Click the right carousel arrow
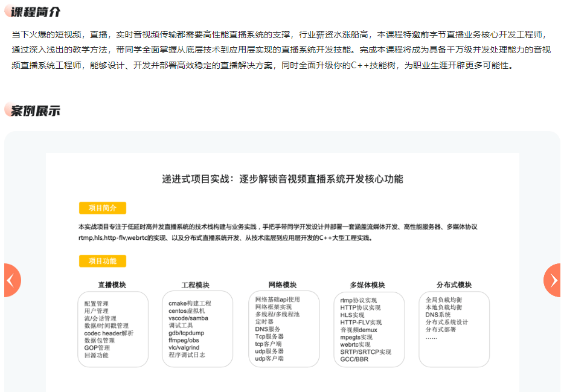This screenshot has height=392, width=561. coord(551,280)
